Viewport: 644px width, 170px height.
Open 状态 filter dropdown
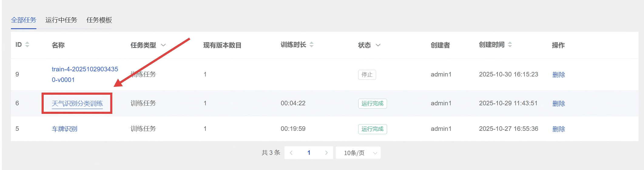click(378, 45)
